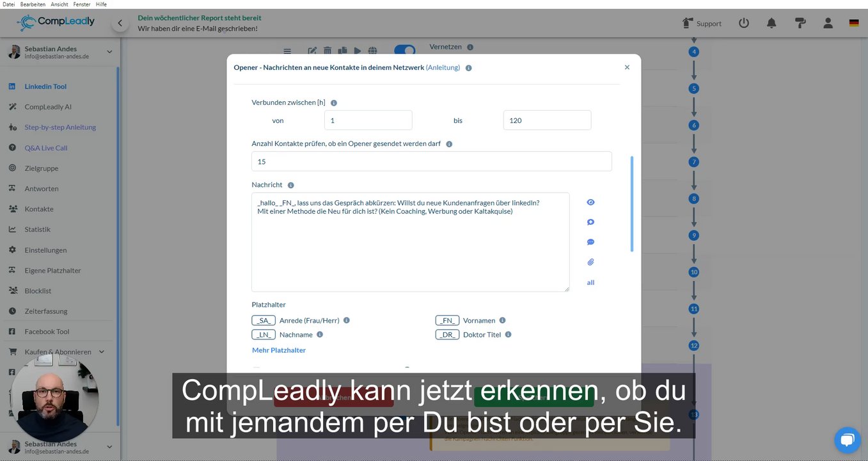Click info icon next to 'Verbunden zwischen [h]'
The width and height of the screenshot is (868, 461).
coord(334,102)
